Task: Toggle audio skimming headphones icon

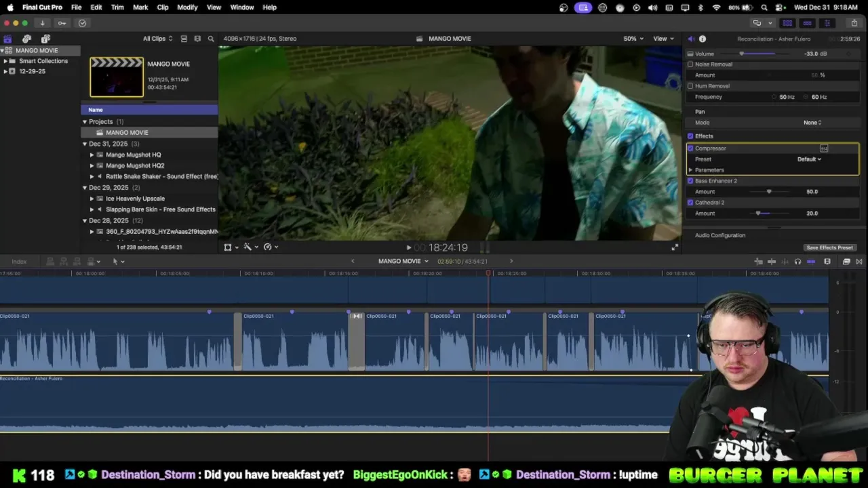Action: pyautogui.click(x=797, y=262)
